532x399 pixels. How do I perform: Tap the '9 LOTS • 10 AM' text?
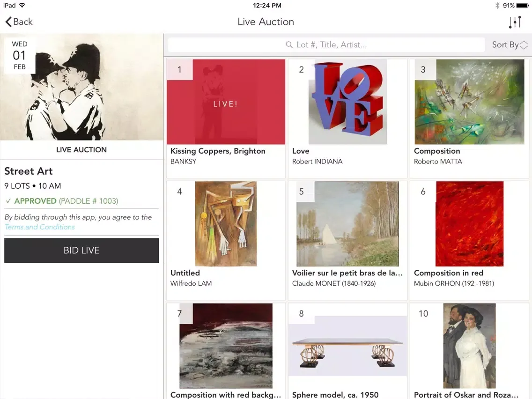[33, 186]
